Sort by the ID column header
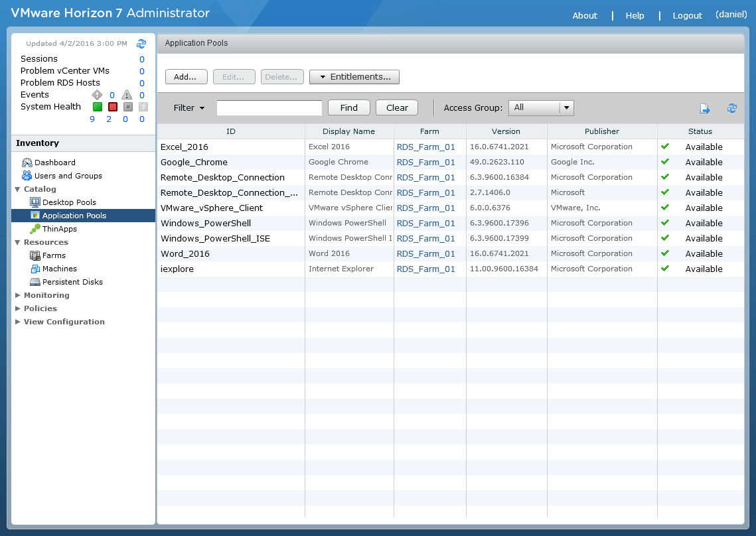Viewport: 756px width, 536px height. [x=231, y=131]
